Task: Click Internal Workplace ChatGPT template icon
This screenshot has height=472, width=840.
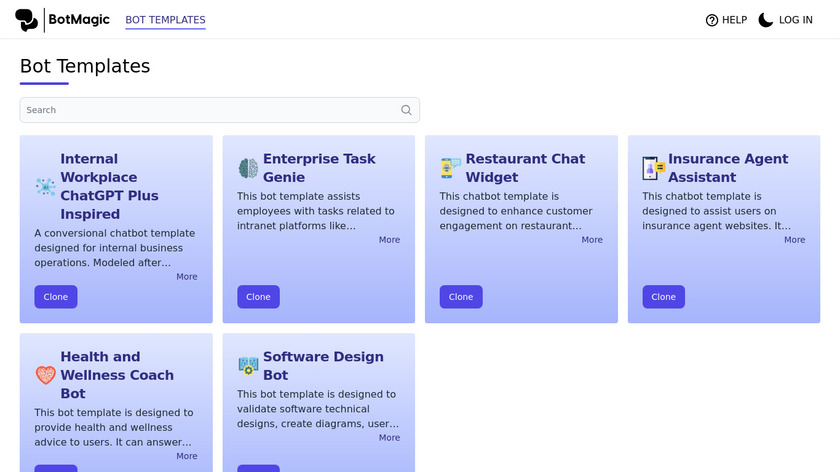Action: pyautogui.click(x=46, y=187)
